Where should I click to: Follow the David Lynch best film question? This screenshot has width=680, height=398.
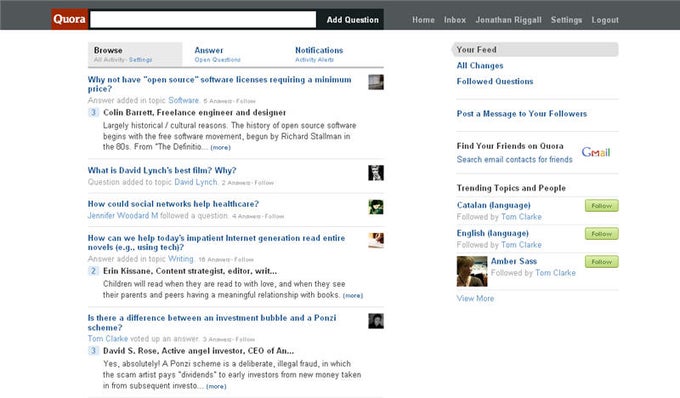(x=264, y=183)
